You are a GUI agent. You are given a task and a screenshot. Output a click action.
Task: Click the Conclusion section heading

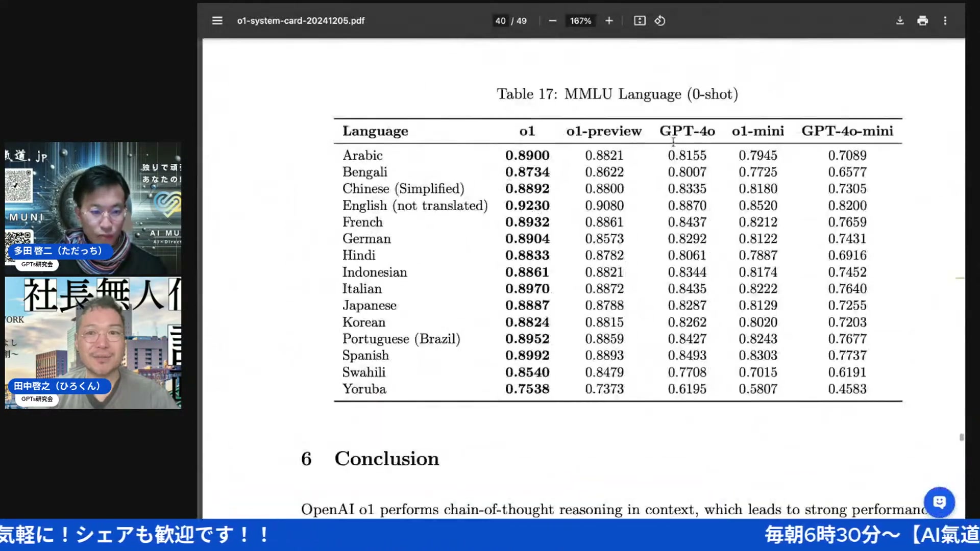point(386,459)
